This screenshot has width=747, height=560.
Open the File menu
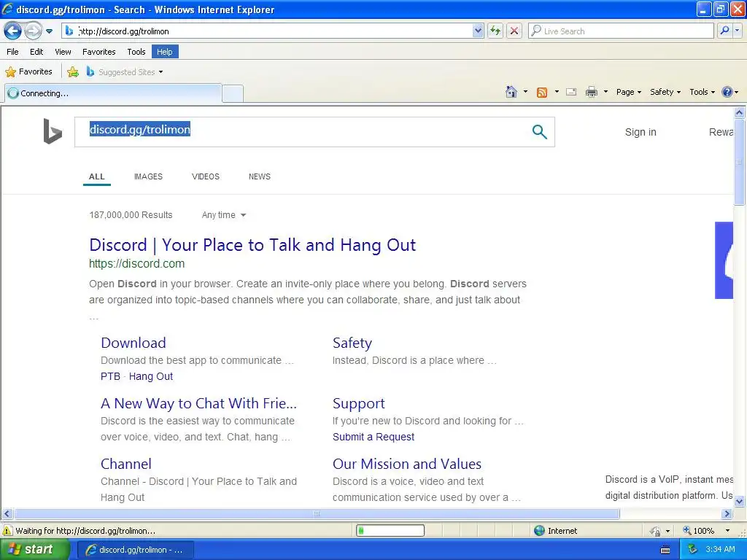tap(12, 52)
